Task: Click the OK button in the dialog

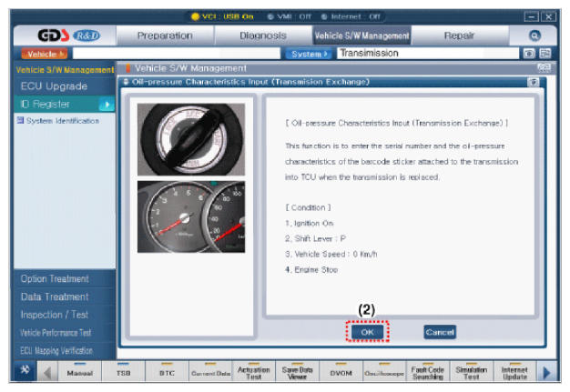Action: (367, 332)
